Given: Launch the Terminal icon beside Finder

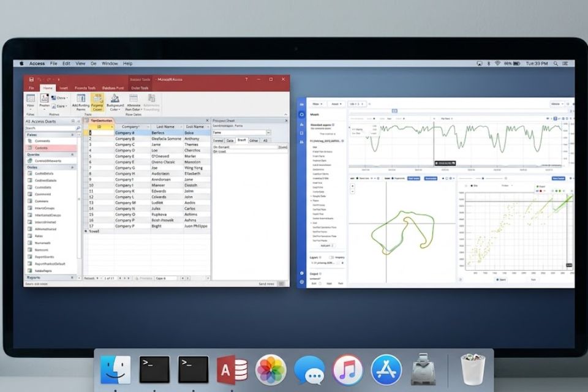Looking at the screenshot, I should click(154, 370).
